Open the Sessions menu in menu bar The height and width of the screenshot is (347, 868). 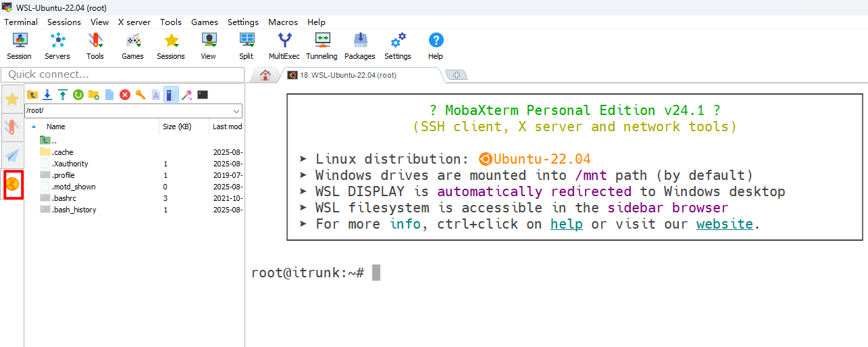click(64, 22)
